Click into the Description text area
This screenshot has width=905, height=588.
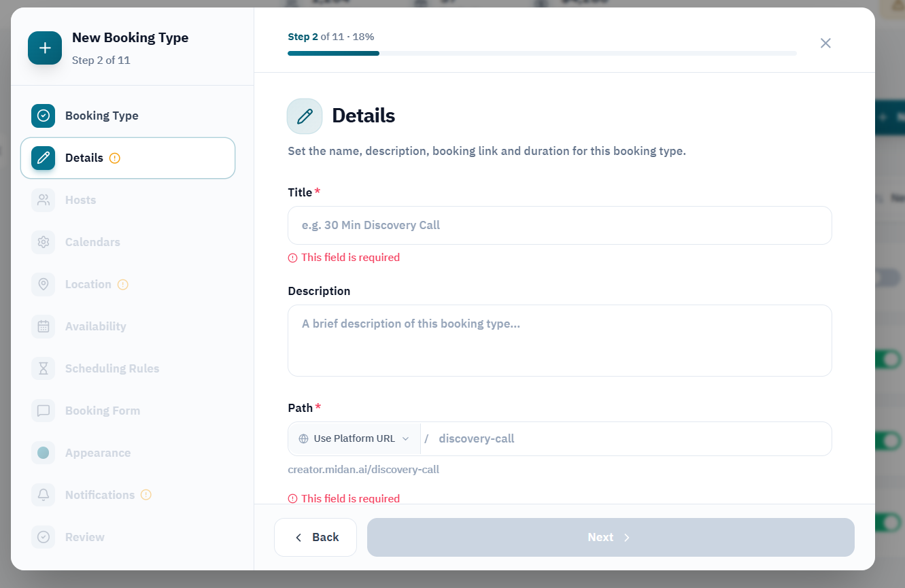560,341
